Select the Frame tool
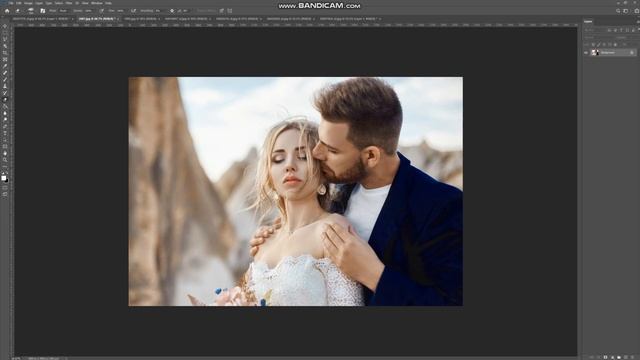The image size is (640, 360). point(5,60)
